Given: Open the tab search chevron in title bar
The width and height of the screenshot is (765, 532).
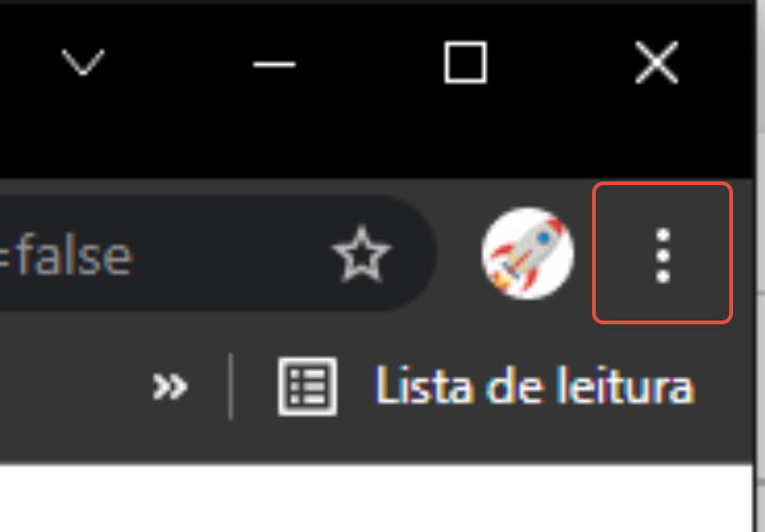Looking at the screenshot, I should (83, 62).
